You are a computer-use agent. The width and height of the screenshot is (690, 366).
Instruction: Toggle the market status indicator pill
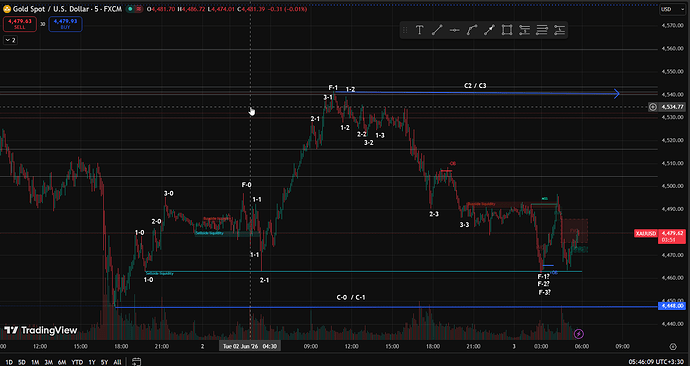click(135, 9)
